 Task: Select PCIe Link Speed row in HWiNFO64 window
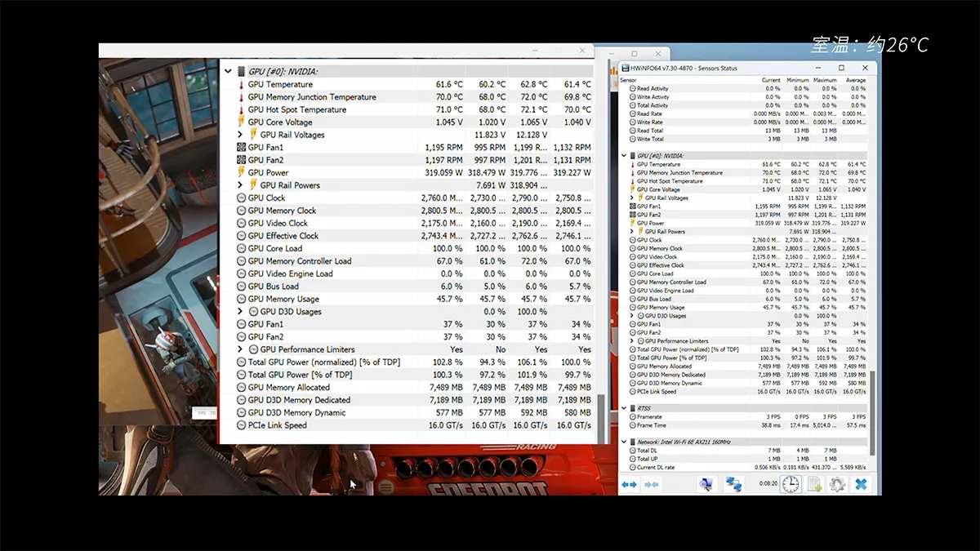744,392
